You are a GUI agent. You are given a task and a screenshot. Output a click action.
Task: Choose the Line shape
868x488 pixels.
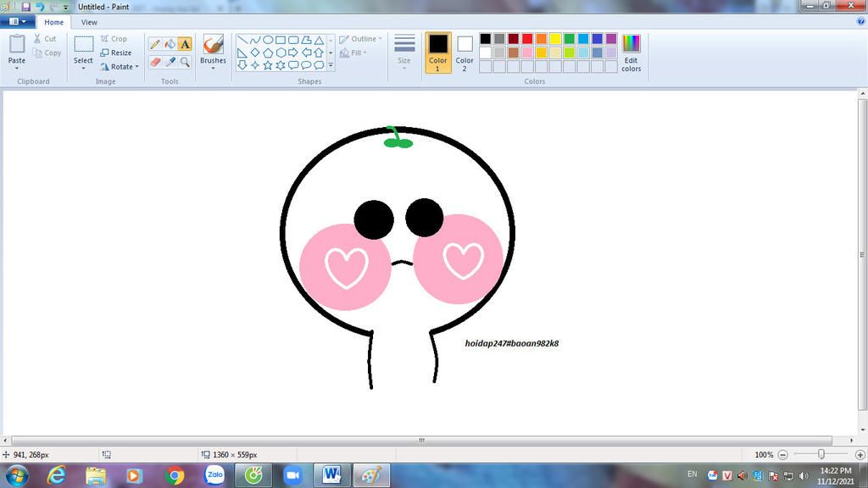point(242,40)
